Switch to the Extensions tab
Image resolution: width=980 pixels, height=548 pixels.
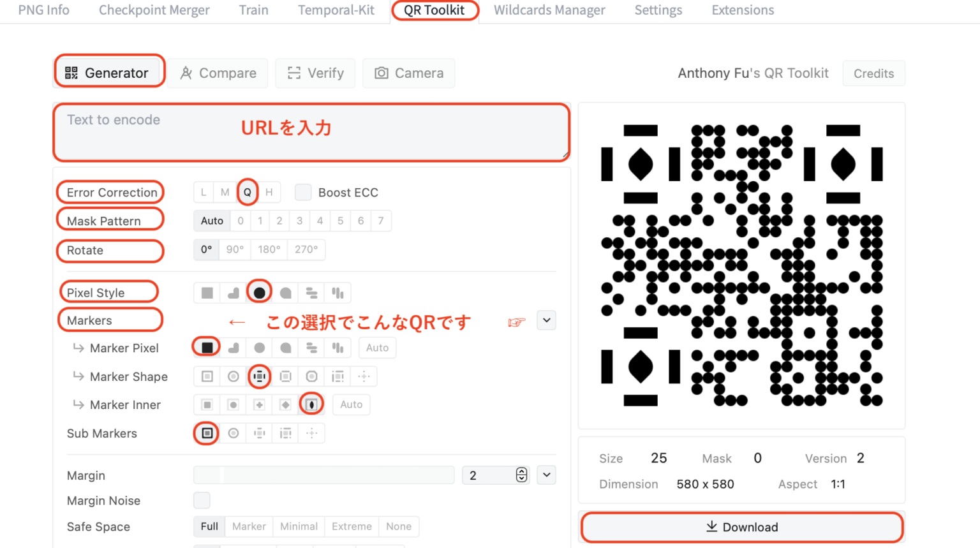tap(742, 10)
